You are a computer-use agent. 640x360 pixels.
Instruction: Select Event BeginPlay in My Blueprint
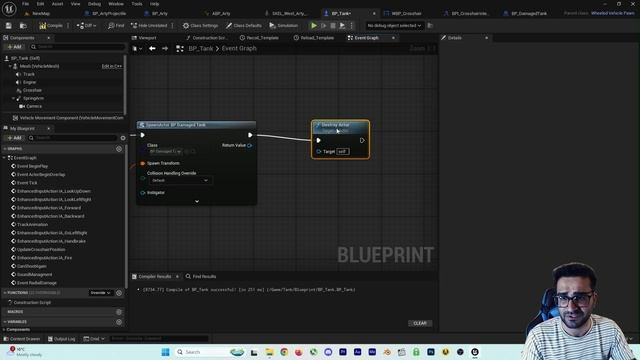pos(32,166)
